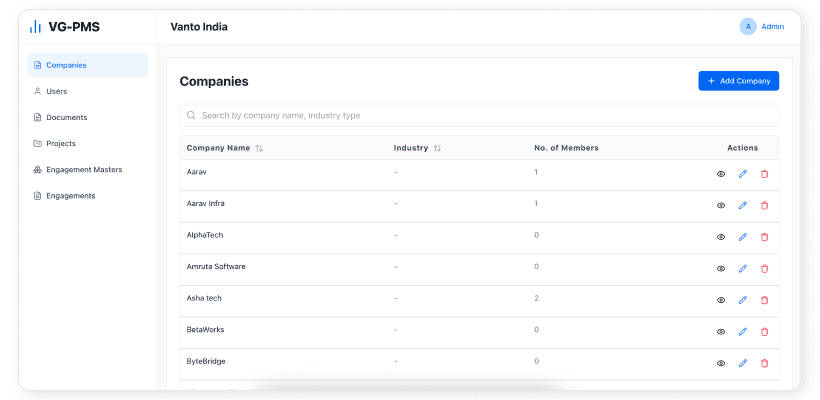The width and height of the screenshot is (820, 400).
Task: Click the trash icon for BetaWorks
Action: click(x=765, y=331)
